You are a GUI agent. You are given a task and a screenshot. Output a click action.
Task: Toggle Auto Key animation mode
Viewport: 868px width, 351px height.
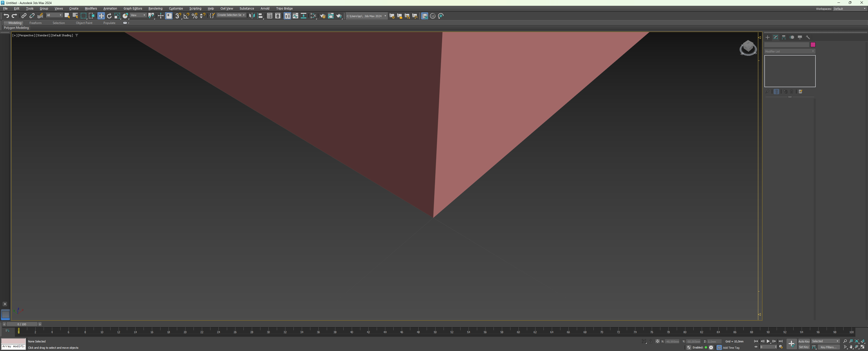pos(804,341)
